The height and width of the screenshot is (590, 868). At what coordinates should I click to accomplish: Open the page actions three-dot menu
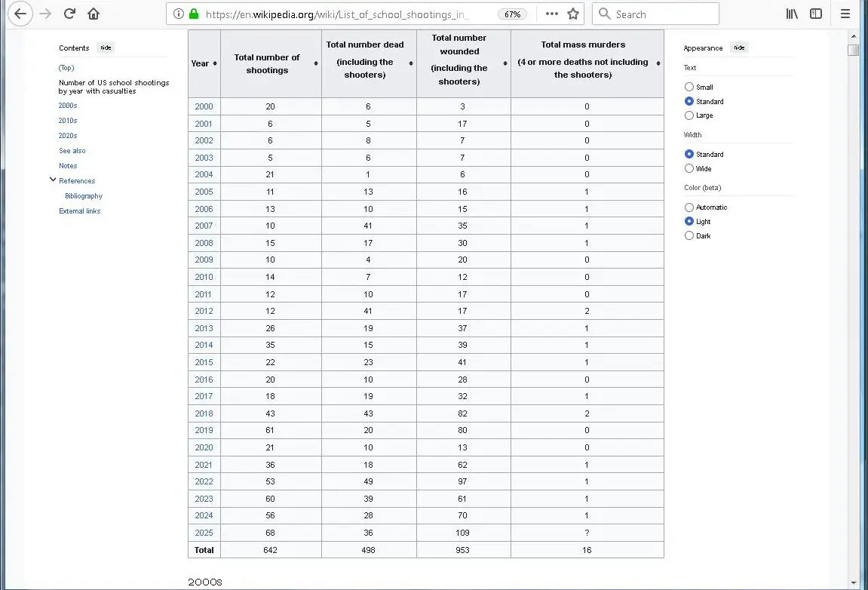click(552, 14)
